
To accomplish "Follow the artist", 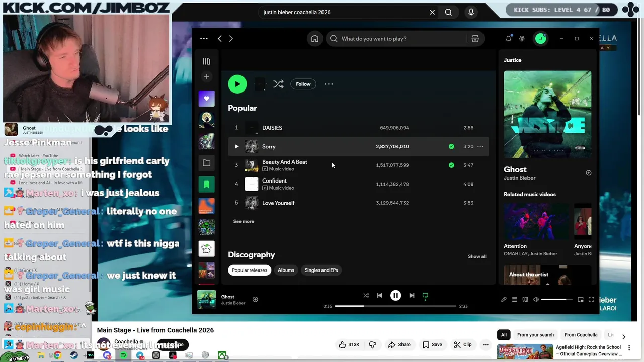I will 303,84.
